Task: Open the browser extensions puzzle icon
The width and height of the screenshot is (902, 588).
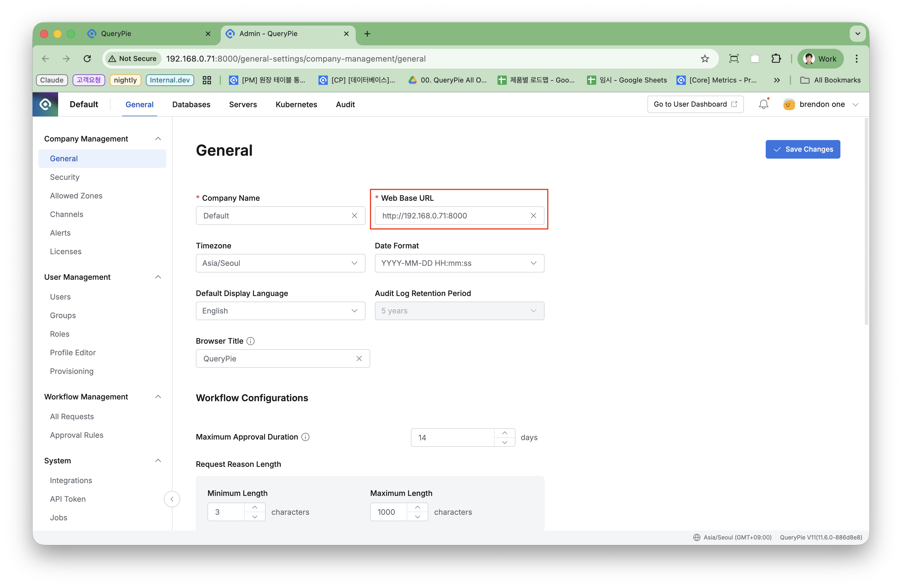Action: [x=776, y=59]
